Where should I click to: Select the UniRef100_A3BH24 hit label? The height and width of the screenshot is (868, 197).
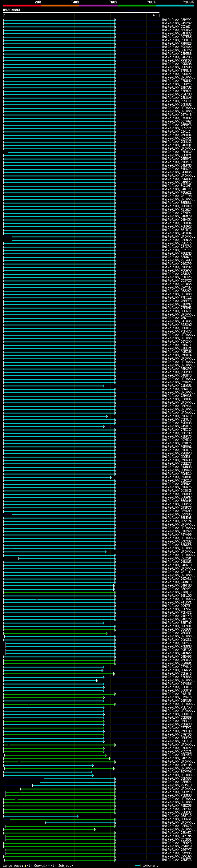(177, 782)
